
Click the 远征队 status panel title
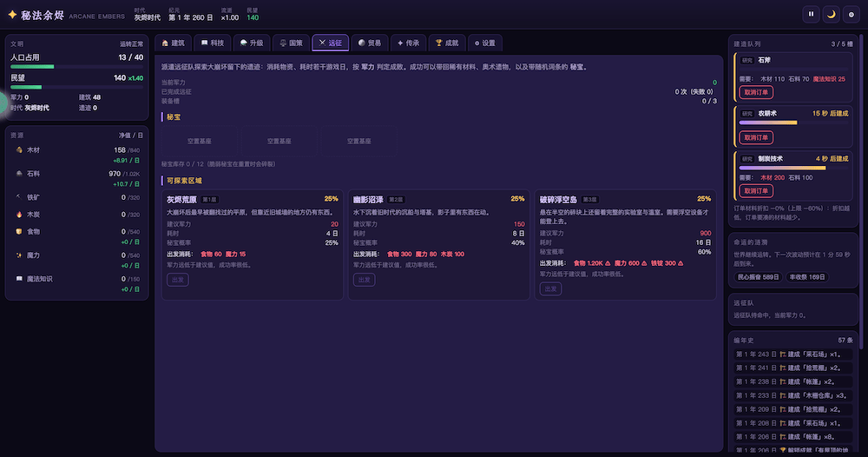(x=744, y=303)
